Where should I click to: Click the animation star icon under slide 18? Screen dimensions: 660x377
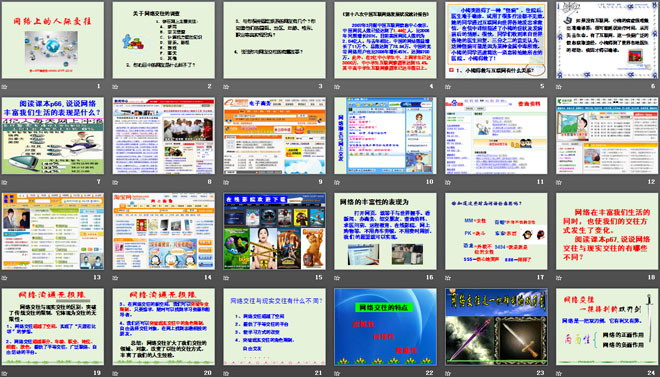click(559, 278)
